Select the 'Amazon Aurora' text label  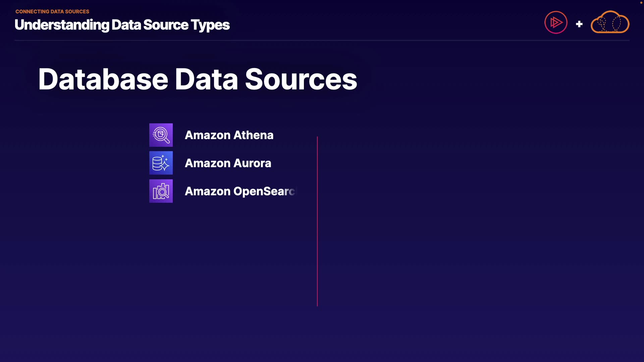(x=228, y=163)
